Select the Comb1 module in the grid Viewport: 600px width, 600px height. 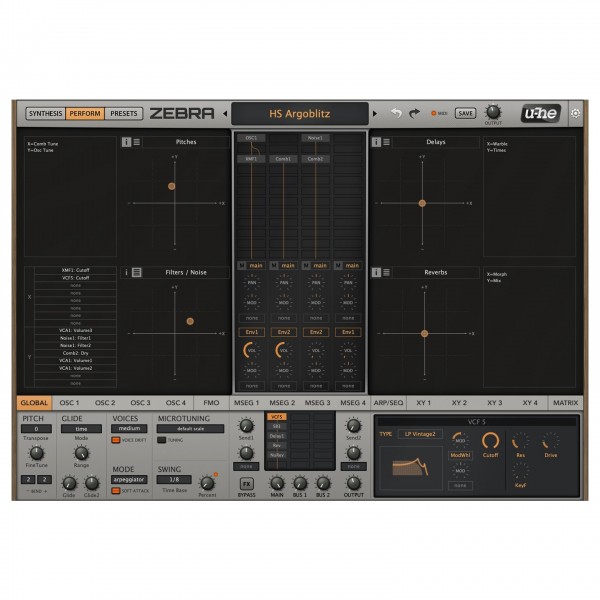[x=284, y=159]
